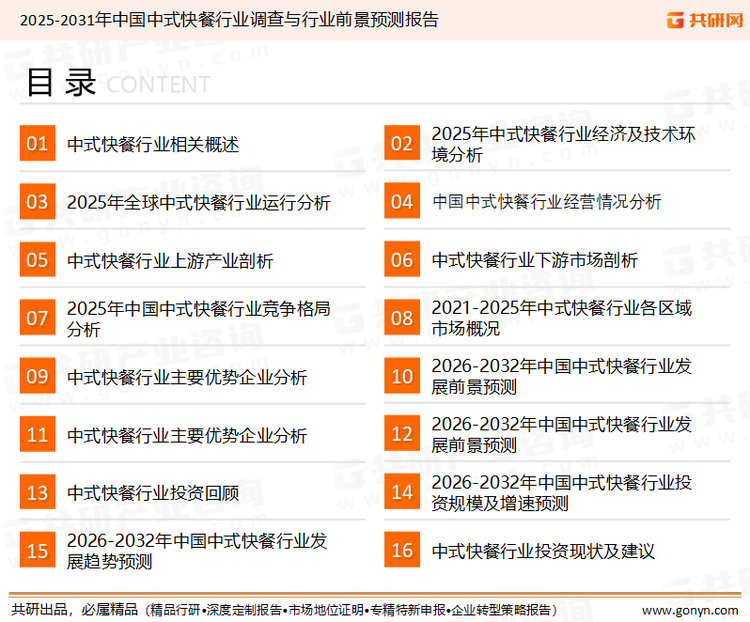Screen dimensions: 750x622
Task: Click the orange 15 number box
Action: (37, 550)
